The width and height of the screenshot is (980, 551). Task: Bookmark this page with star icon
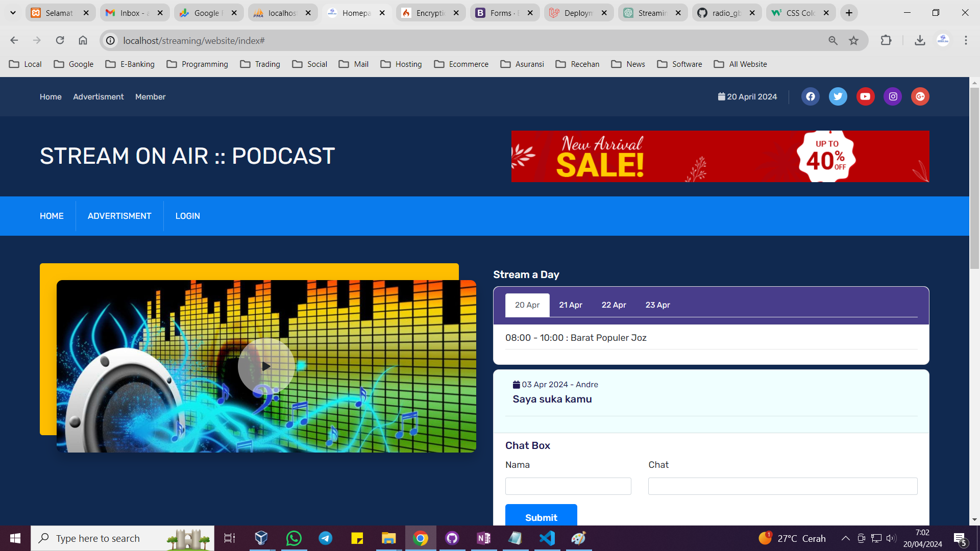(x=853, y=41)
